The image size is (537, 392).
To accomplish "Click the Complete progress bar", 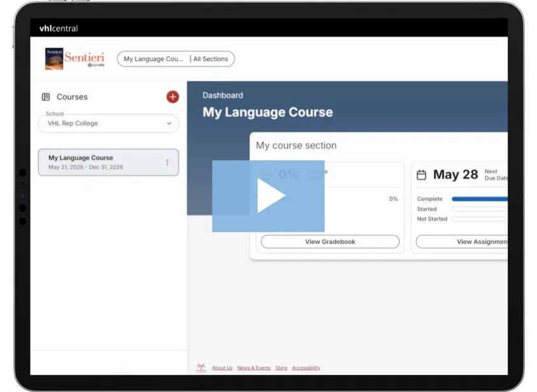I will coord(480,199).
